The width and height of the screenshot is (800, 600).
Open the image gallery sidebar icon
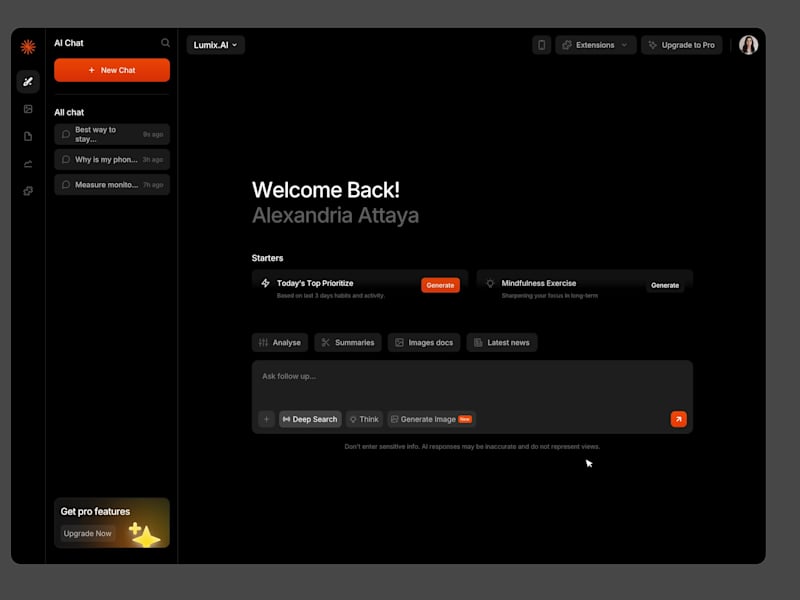point(27,110)
